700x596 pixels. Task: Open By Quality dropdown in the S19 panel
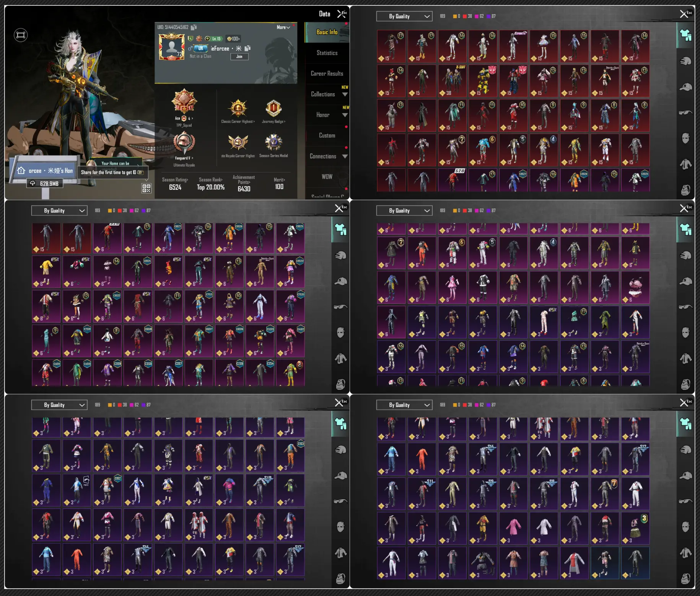pos(59,405)
